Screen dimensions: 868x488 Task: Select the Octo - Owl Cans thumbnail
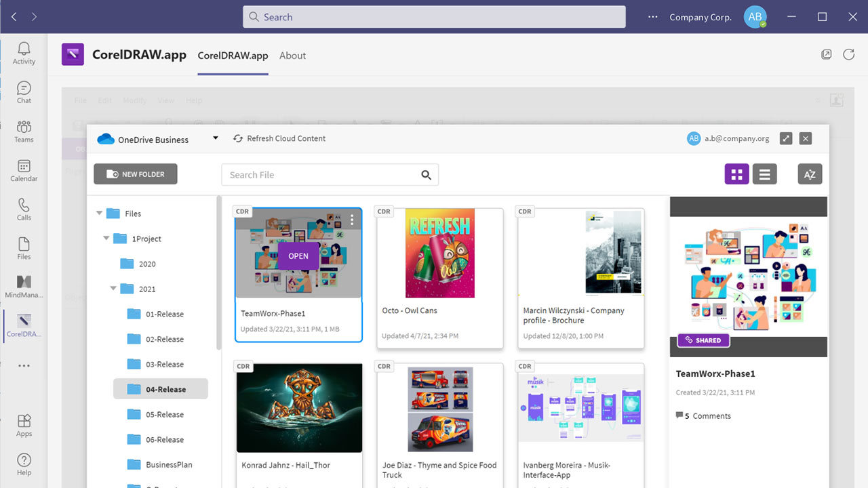pos(440,253)
